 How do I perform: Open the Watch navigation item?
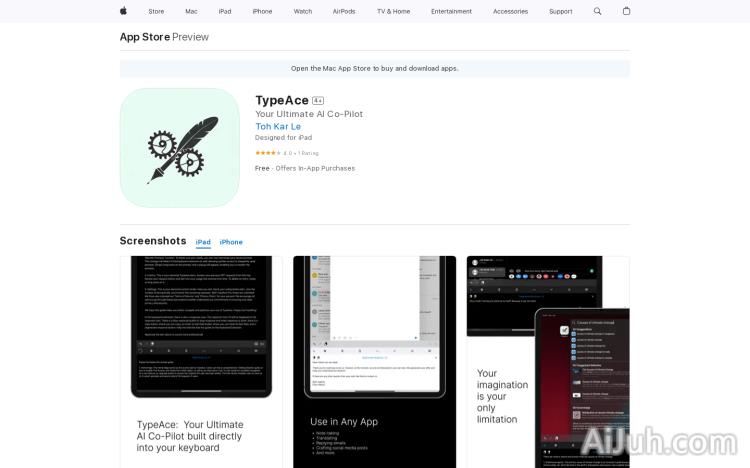point(302,11)
